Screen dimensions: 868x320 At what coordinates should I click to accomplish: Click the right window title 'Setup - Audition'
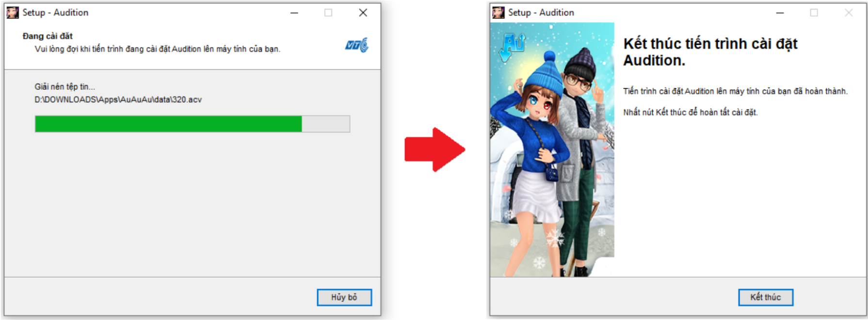[x=541, y=13]
